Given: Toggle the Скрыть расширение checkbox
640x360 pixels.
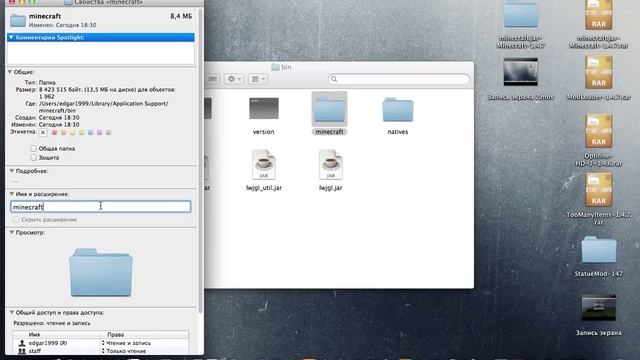Looking at the screenshot, I should point(16,220).
